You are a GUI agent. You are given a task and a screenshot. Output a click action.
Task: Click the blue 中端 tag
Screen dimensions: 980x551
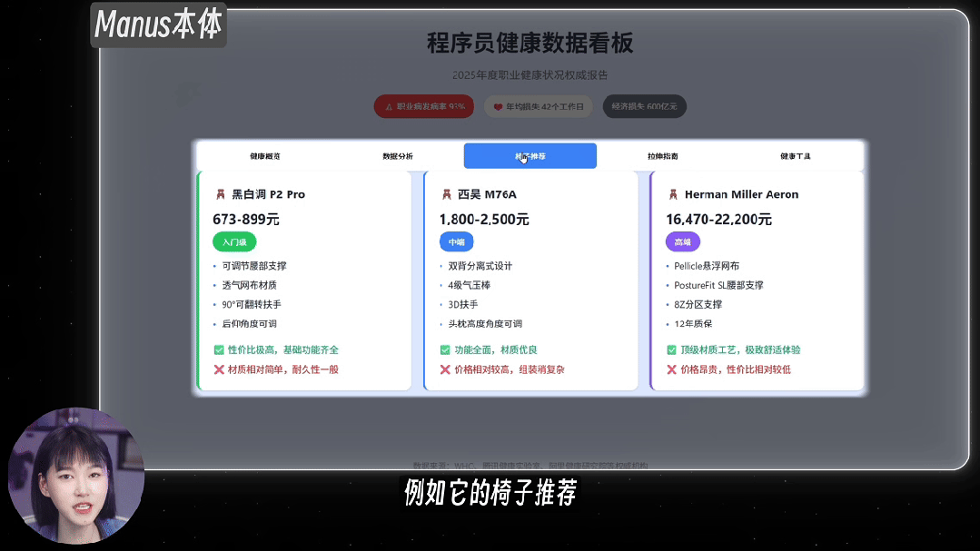(456, 241)
